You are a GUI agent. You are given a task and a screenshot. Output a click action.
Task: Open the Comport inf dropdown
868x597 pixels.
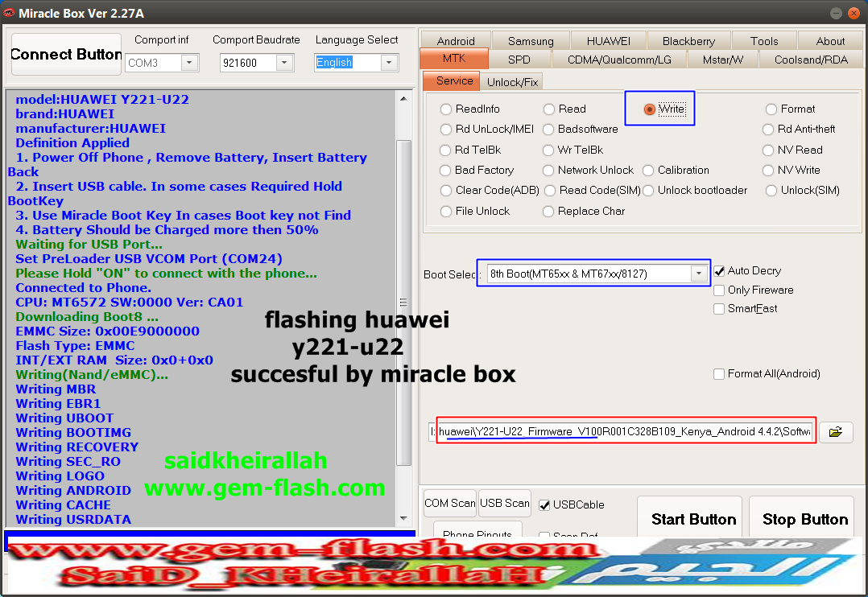189,63
